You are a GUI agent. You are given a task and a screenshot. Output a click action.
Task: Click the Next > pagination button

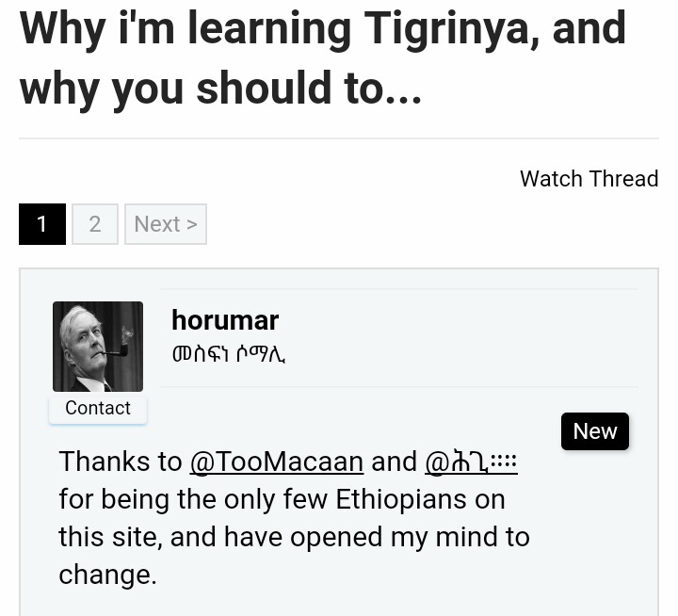coord(165,224)
